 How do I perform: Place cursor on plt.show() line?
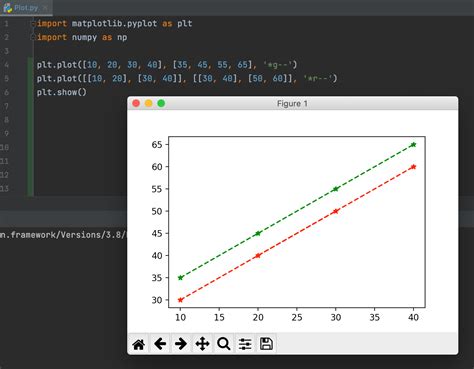click(62, 92)
